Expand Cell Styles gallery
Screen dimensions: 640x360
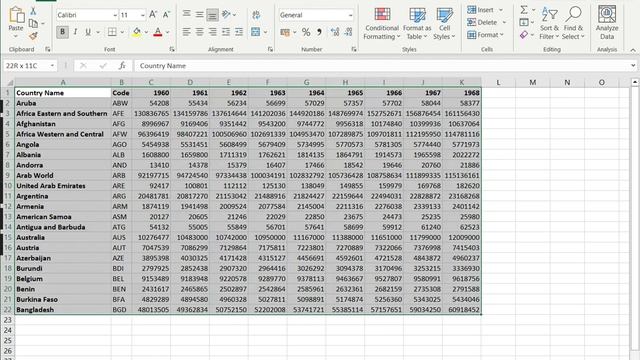click(x=444, y=24)
